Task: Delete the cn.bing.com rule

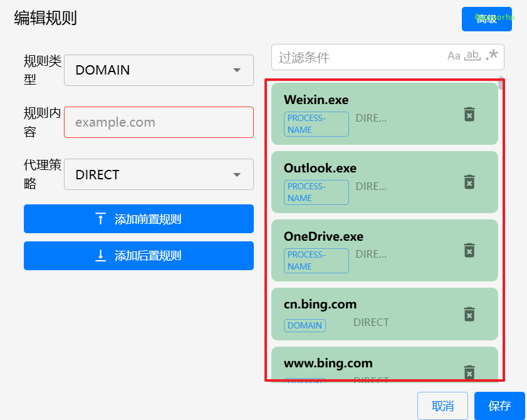Action: pyautogui.click(x=469, y=314)
